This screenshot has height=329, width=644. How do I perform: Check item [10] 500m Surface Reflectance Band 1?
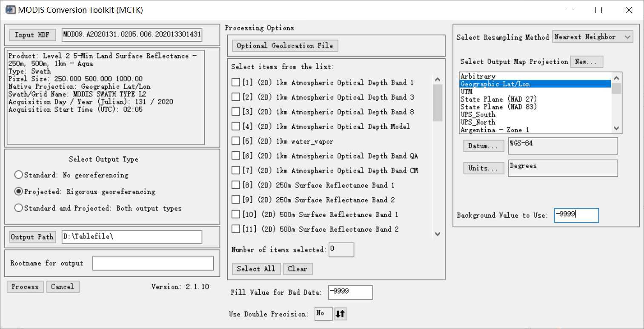pos(236,215)
